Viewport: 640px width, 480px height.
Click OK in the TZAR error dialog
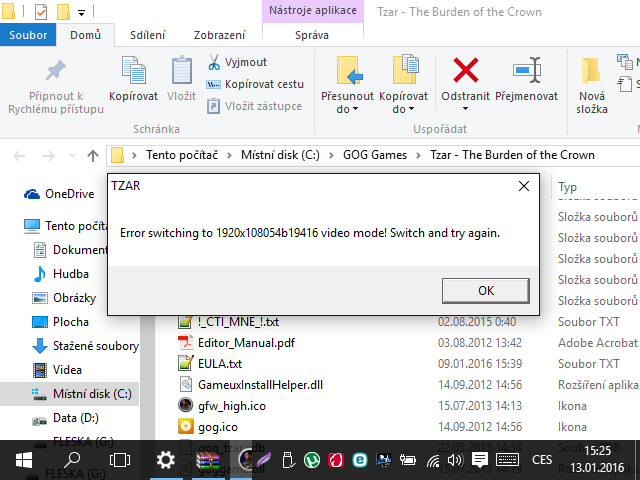point(486,290)
